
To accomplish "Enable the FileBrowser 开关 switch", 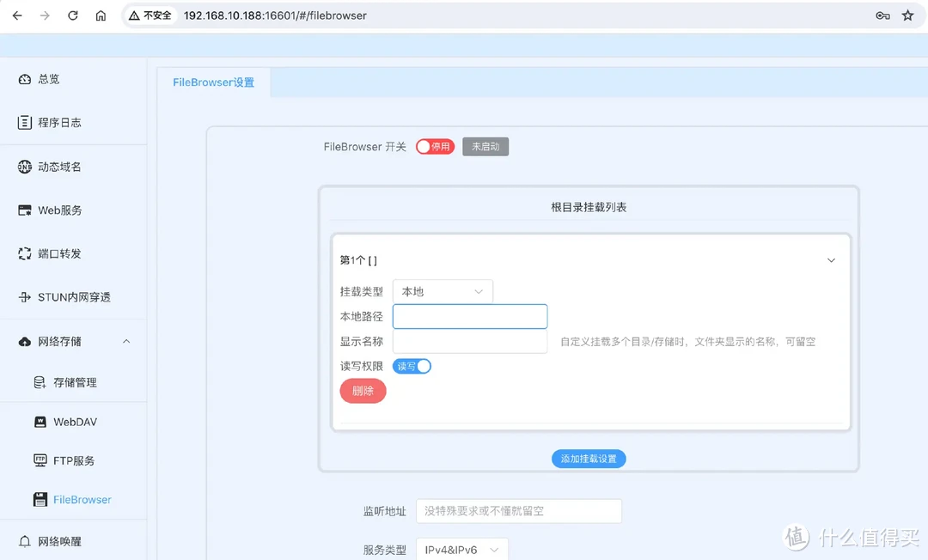I will (x=435, y=147).
